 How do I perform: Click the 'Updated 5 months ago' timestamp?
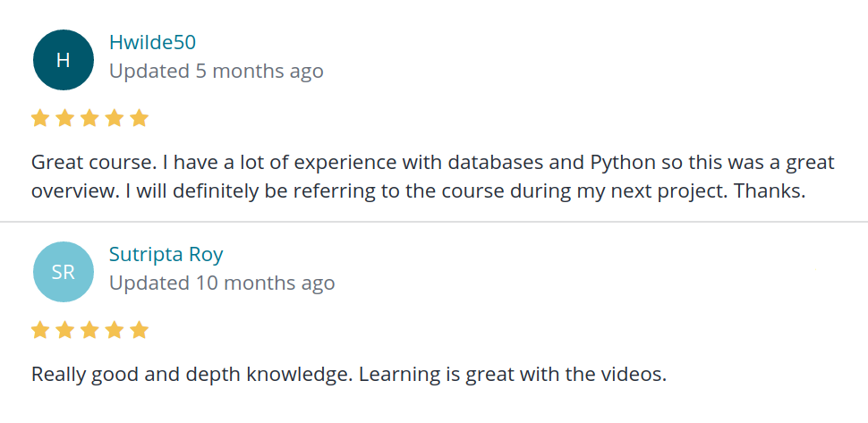[x=216, y=71]
